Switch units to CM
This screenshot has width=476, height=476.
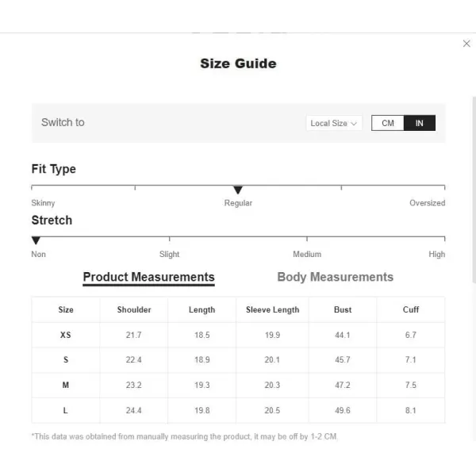point(388,123)
